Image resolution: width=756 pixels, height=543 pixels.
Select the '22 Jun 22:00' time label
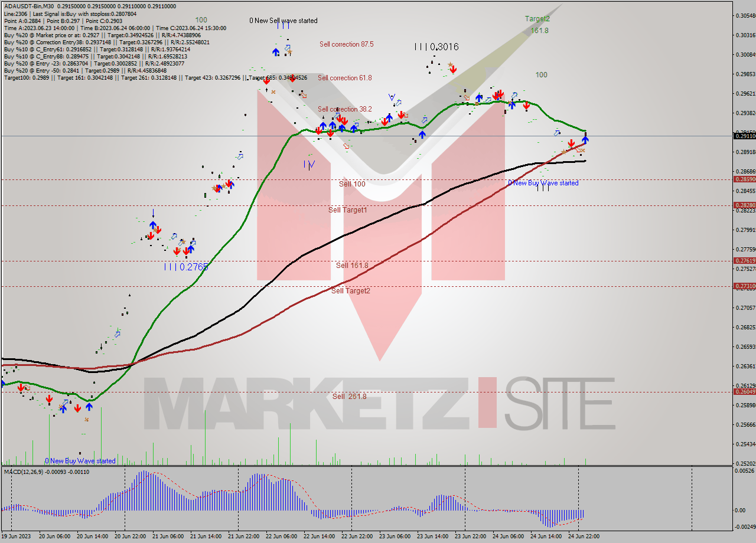pos(357,537)
